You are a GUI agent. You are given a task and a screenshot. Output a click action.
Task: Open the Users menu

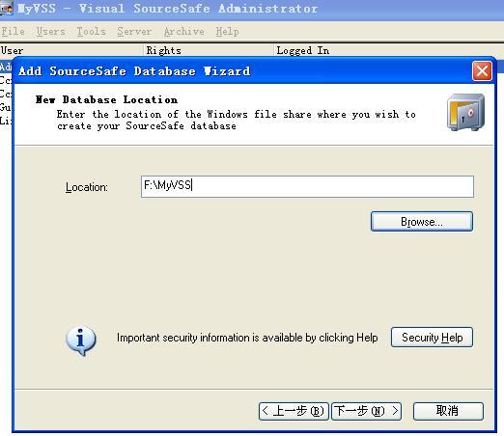tap(50, 32)
